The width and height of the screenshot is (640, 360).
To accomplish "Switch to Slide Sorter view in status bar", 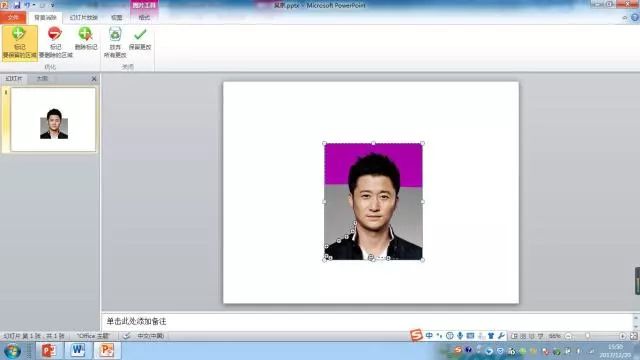I will click(x=523, y=336).
